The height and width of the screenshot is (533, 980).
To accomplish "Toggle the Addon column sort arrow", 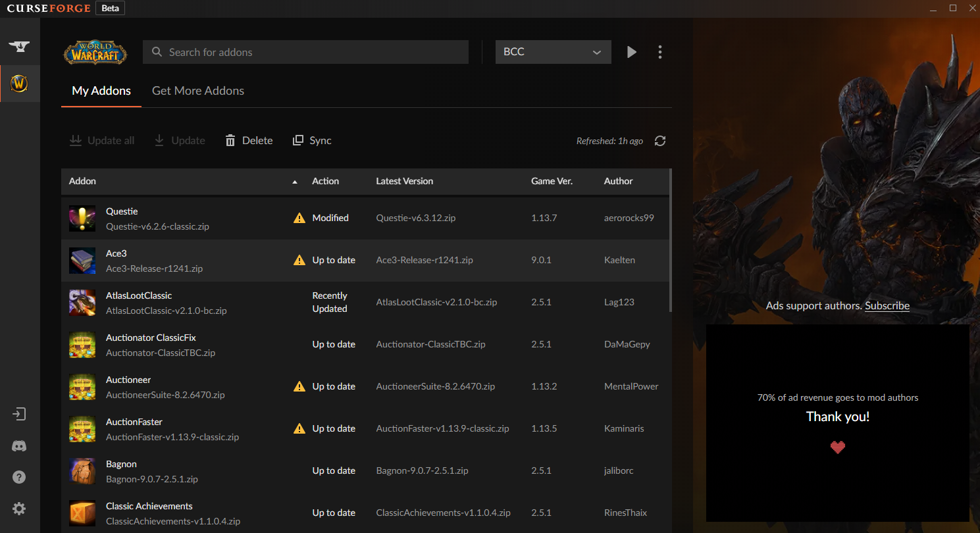I will (295, 182).
